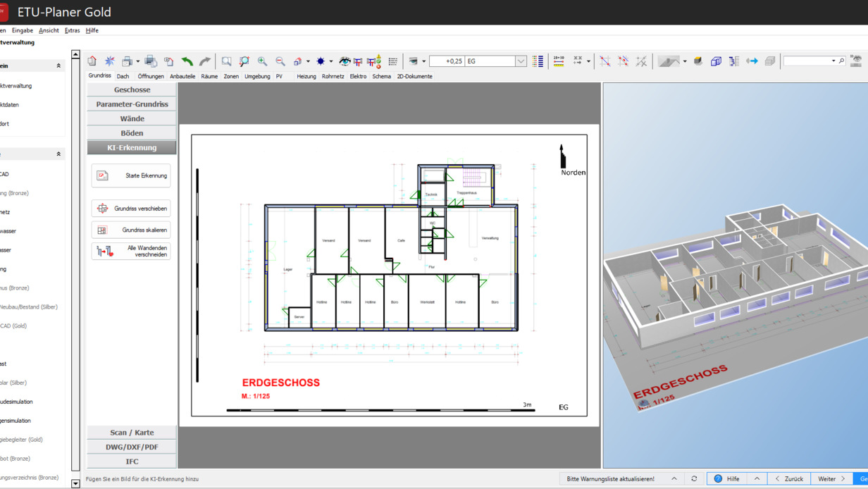The height and width of the screenshot is (489, 868).
Task: Click the grey stacked cubes icon
Action: coord(770,61)
